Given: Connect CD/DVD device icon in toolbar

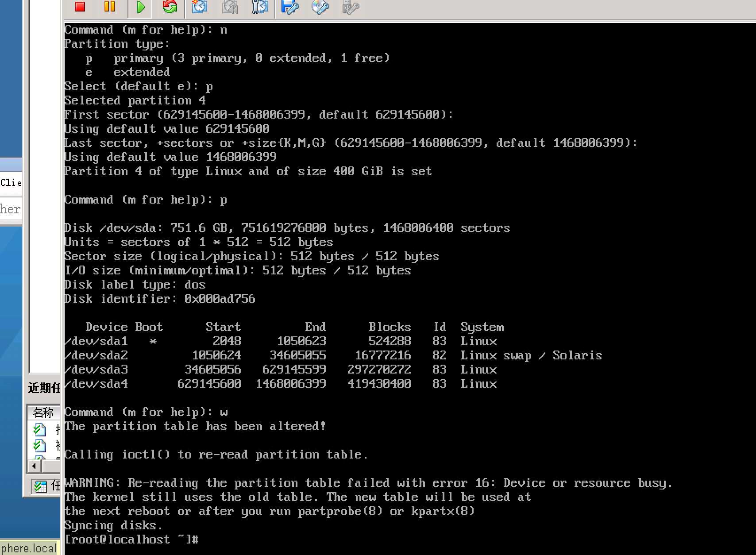Looking at the screenshot, I should click(320, 7).
